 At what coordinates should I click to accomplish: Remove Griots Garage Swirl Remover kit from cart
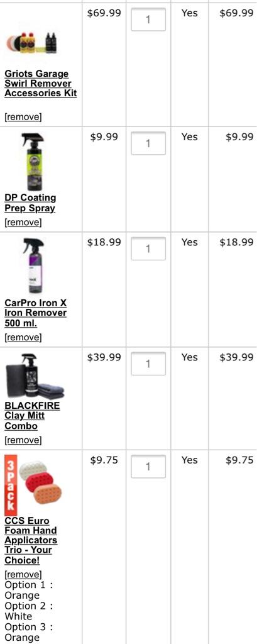tap(23, 117)
